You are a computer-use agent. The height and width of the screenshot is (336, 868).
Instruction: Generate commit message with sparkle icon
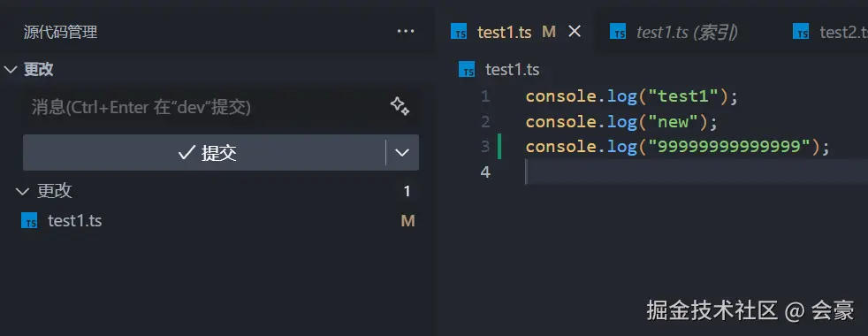[400, 106]
